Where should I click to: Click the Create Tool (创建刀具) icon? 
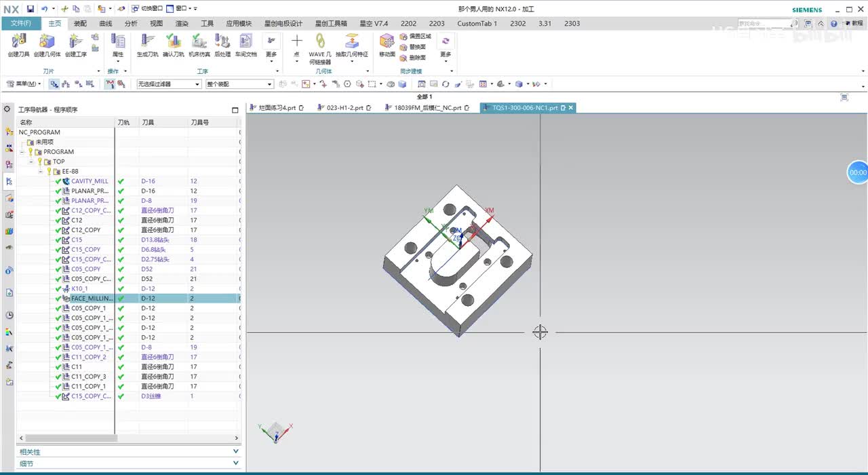click(18, 42)
